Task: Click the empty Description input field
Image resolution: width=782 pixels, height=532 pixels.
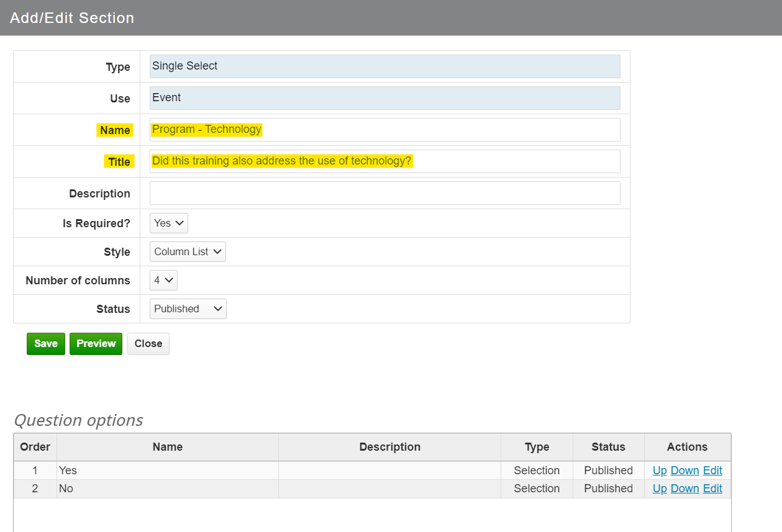Action: 384,192
